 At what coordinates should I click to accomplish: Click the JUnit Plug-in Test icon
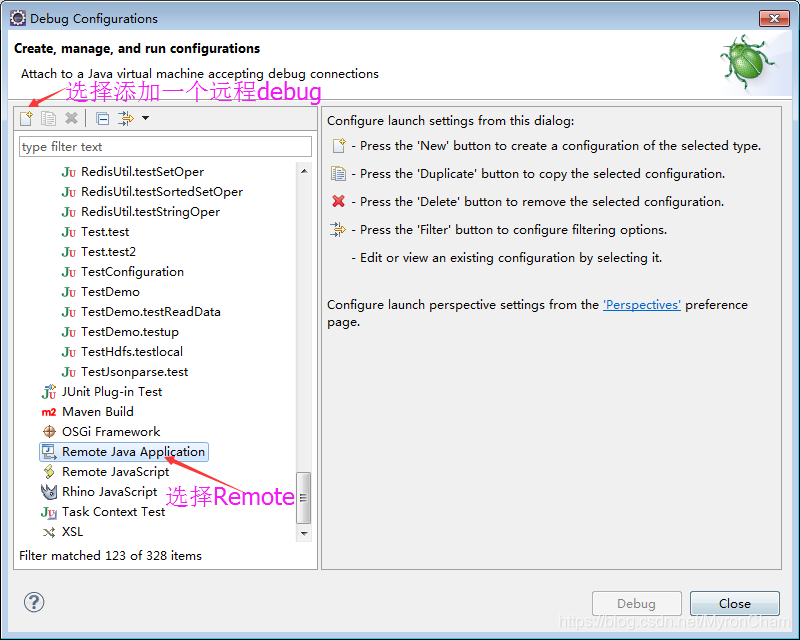tap(49, 391)
